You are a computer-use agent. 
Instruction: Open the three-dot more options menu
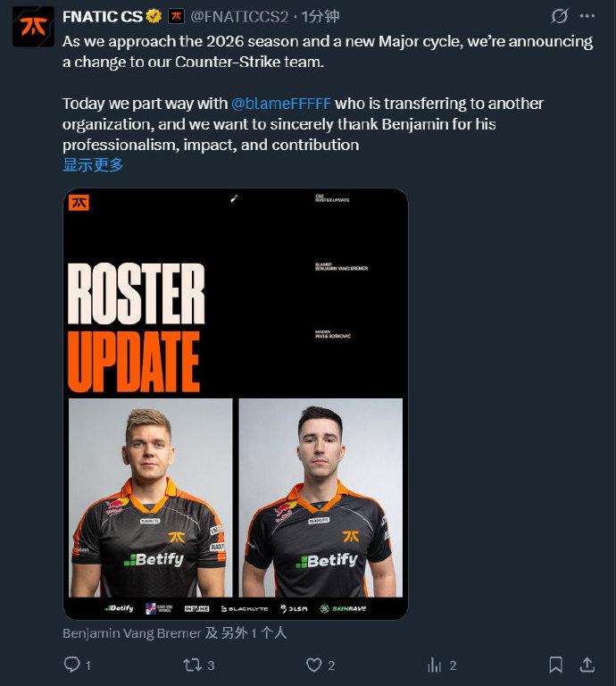[x=587, y=16]
